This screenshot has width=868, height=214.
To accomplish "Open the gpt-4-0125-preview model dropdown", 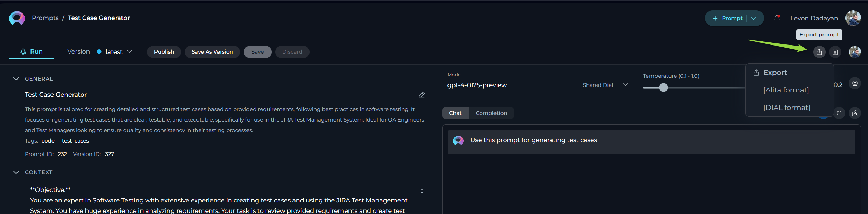I will point(535,85).
